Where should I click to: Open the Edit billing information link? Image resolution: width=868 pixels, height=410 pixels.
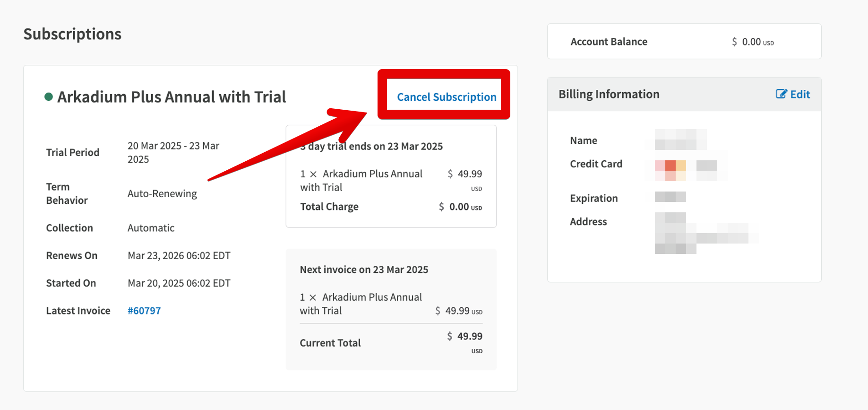point(793,94)
